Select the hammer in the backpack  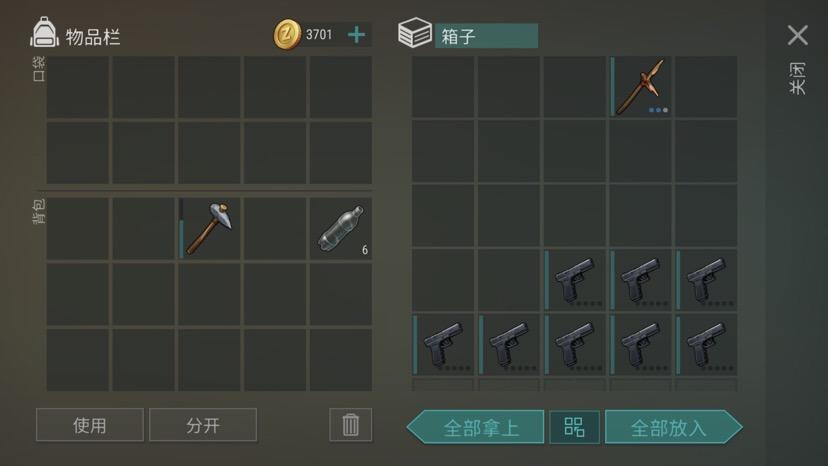point(209,229)
